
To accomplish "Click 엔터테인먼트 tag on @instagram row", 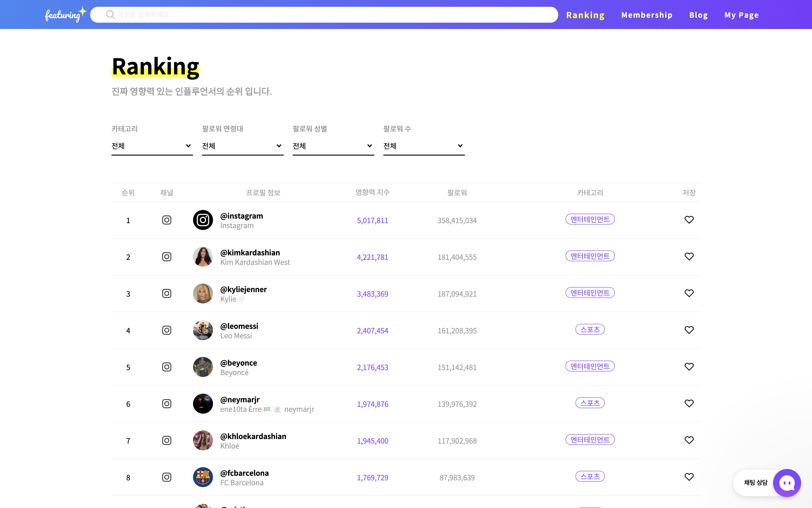I will point(590,219).
